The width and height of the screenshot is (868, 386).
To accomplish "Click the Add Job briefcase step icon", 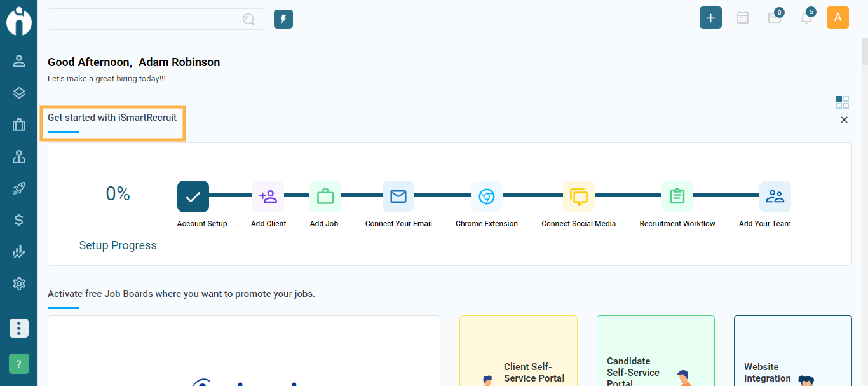I will tap(325, 196).
